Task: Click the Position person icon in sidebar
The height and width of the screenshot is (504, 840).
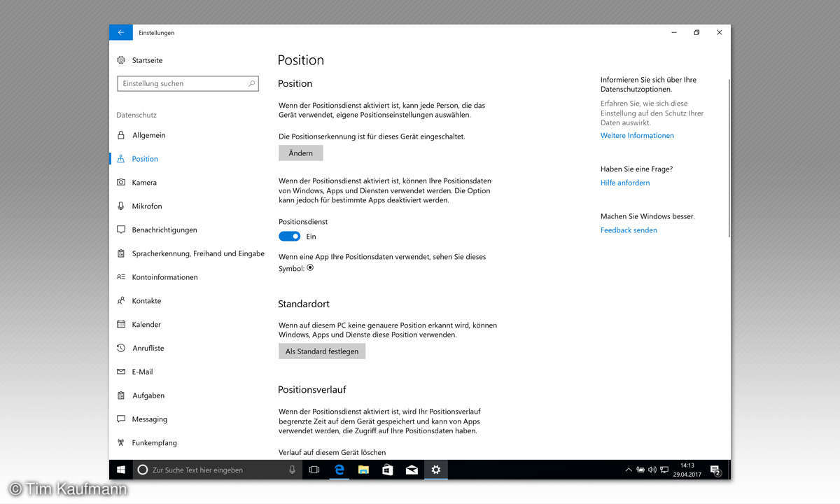Action: 121,159
